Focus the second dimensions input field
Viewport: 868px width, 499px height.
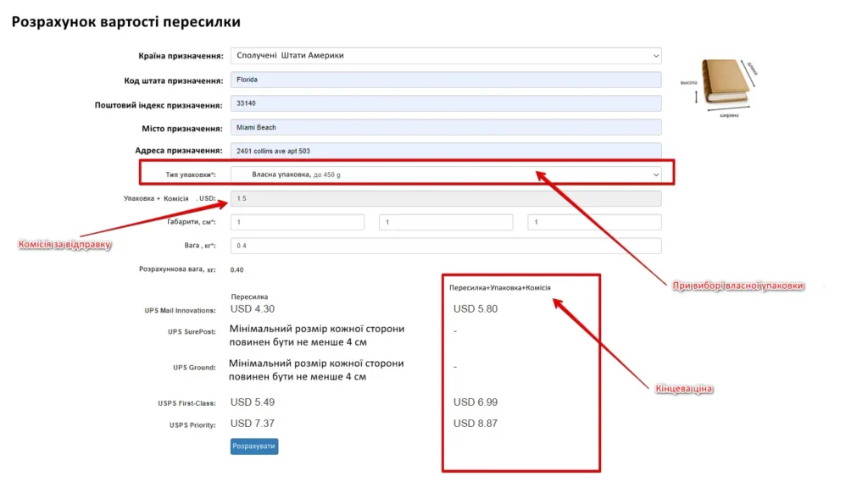446,222
